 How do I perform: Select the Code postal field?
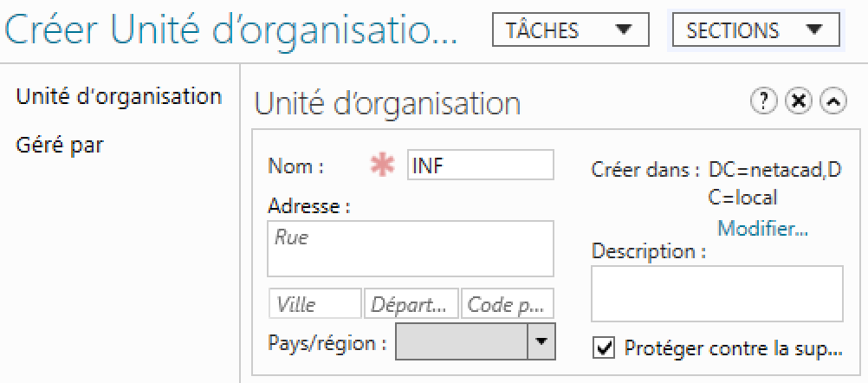tap(508, 304)
